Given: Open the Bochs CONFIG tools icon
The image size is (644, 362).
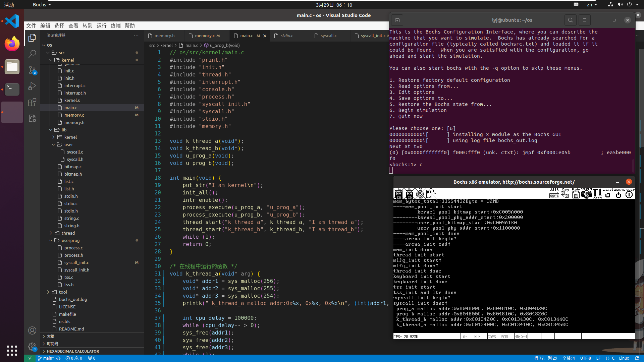Looking at the screenshot, I should click(x=597, y=193).
